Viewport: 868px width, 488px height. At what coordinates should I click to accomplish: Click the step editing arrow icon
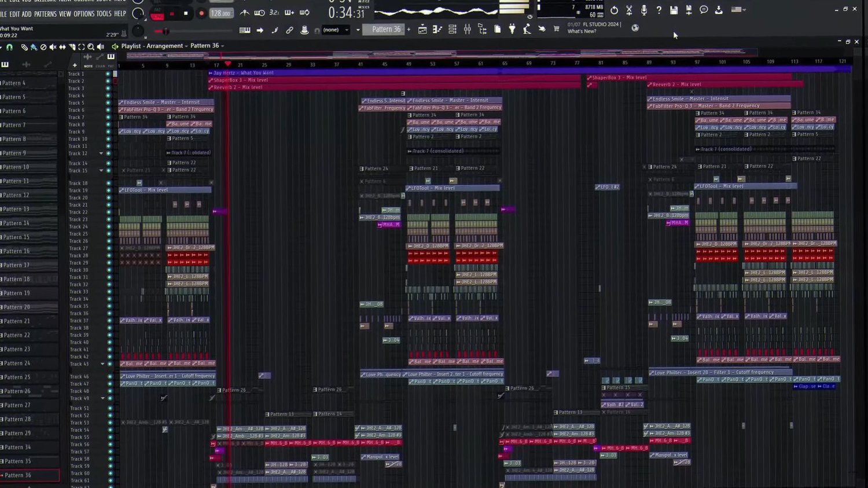[x=260, y=30]
